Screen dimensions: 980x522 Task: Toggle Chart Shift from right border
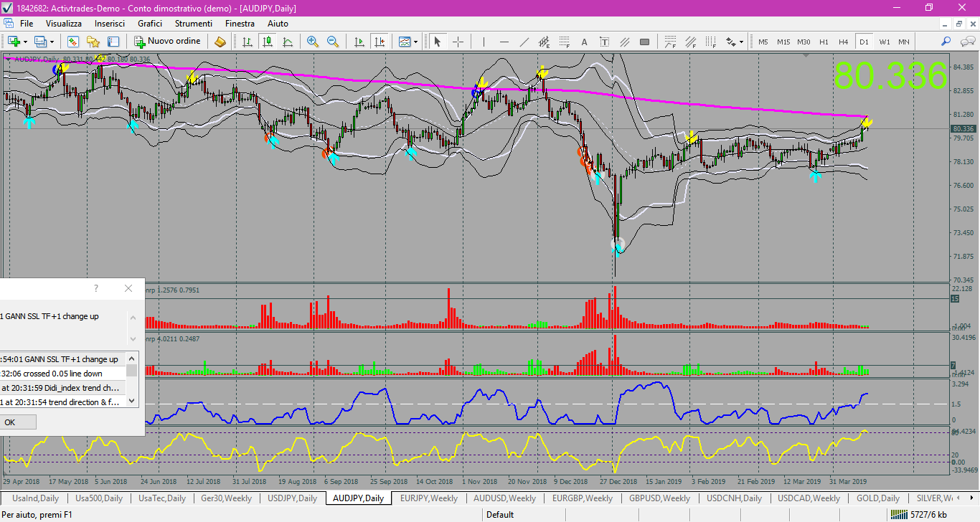[x=379, y=42]
